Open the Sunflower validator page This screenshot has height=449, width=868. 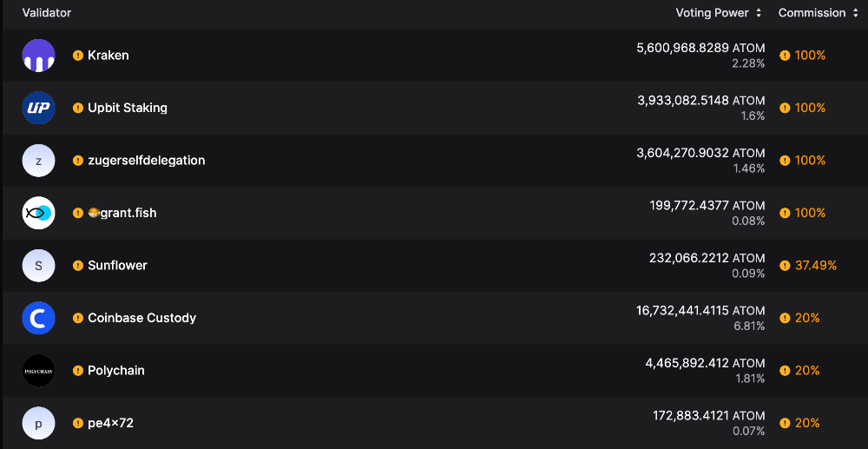pos(117,266)
